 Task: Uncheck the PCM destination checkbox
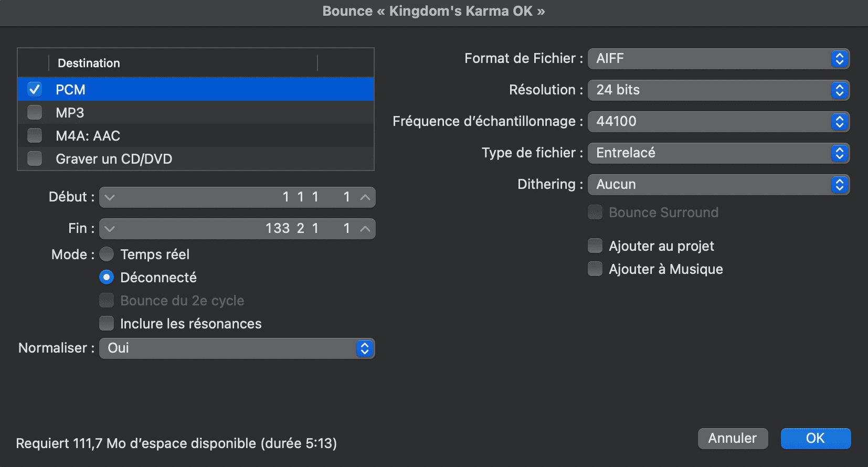click(35, 89)
